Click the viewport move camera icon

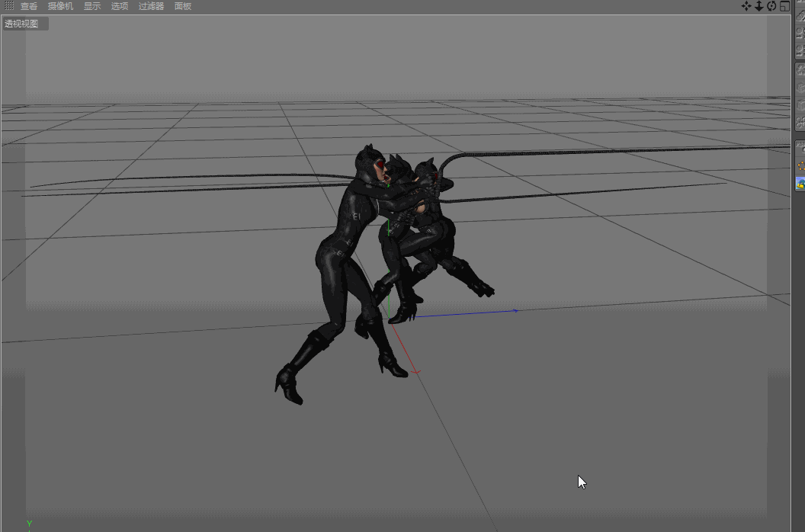click(746, 6)
